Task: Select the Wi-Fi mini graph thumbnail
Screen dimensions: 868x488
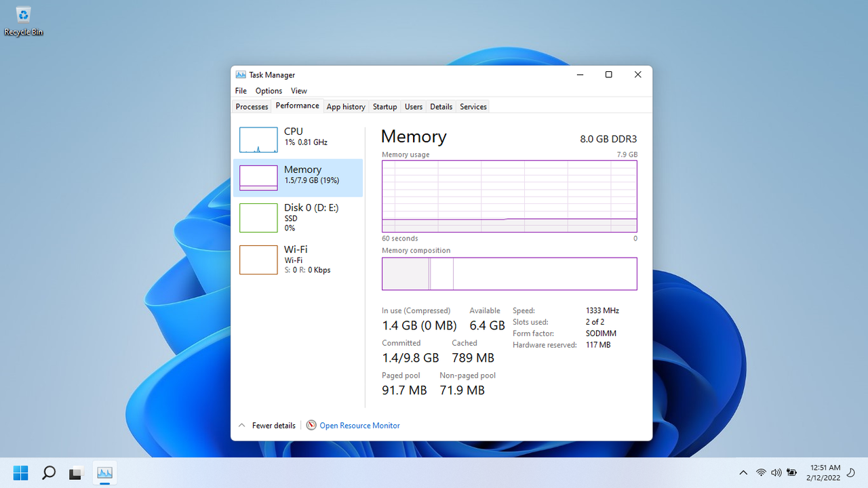Action: [x=258, y=260]
